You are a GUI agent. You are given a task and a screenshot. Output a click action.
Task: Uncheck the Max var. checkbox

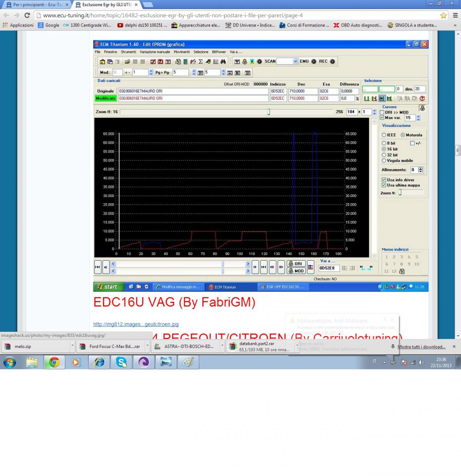(382, 118)
